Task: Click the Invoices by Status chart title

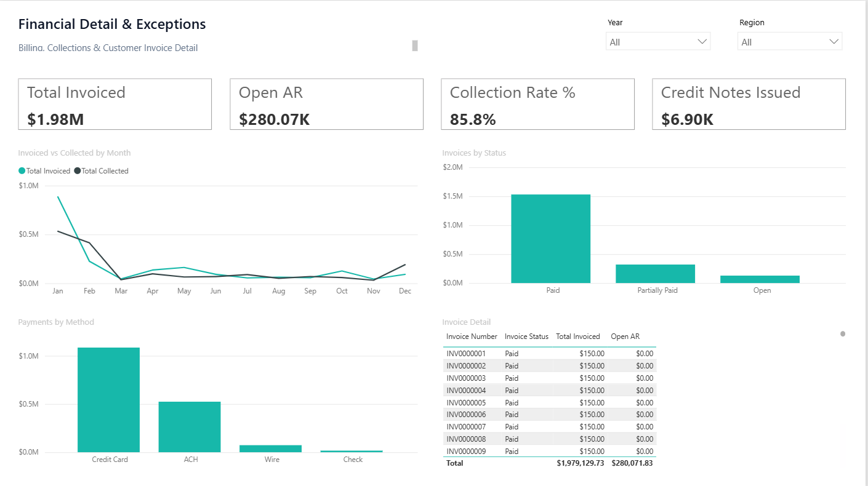Action: pos(474,153)
